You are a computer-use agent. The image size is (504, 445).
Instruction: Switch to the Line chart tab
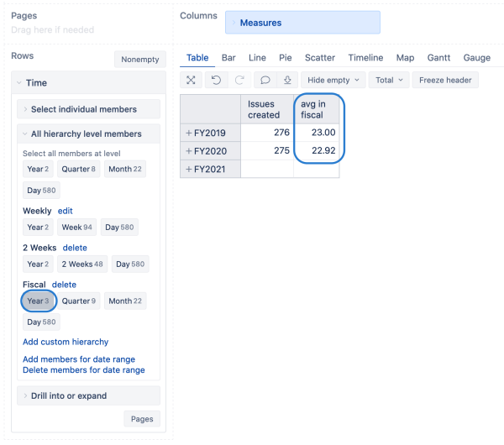click(x=257, y=58)
